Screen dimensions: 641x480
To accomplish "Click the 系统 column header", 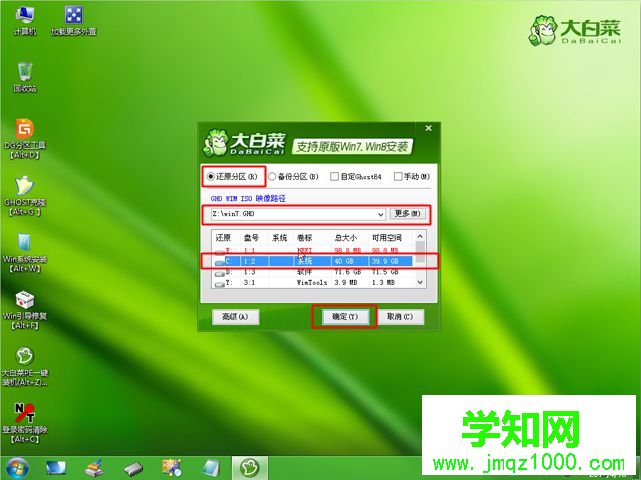I will tap(280, 238).
